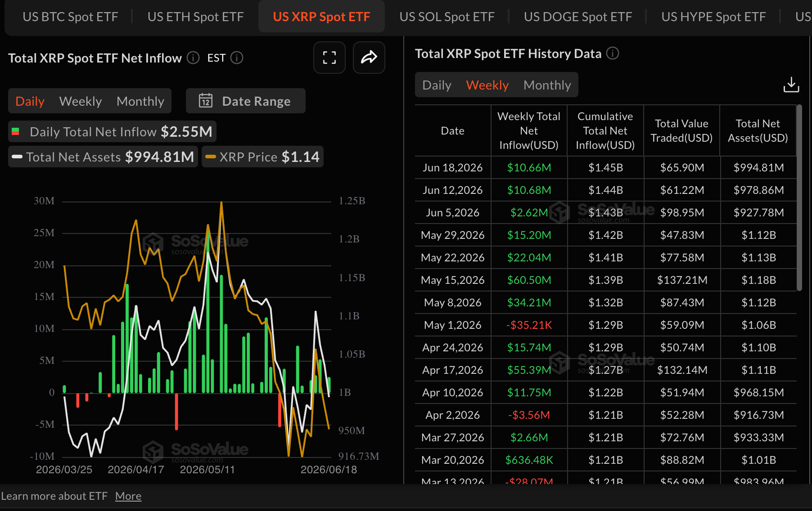Switch history table to Daily
This screenshot has width=812, height=511.
(x=437, y=85)
